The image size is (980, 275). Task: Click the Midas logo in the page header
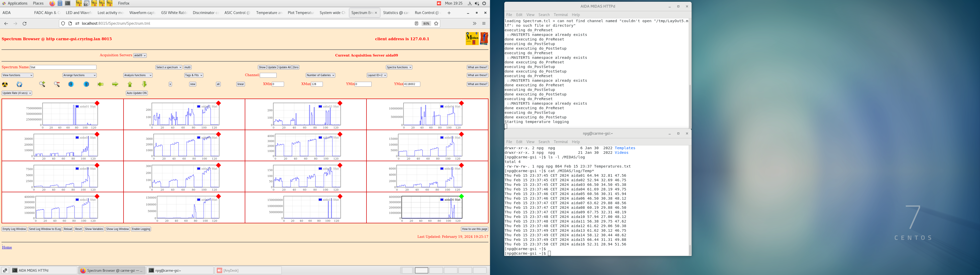click(473, 39)
